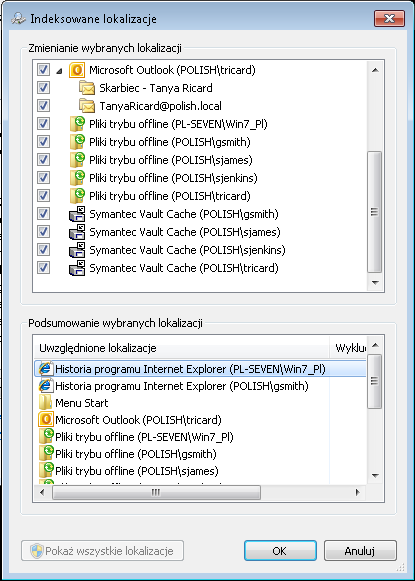This screenshot has width=415, height=581.
Task: Collapse the Microsoft Outlook tree node
Action: pyautogui.click(x=59, y=71)
